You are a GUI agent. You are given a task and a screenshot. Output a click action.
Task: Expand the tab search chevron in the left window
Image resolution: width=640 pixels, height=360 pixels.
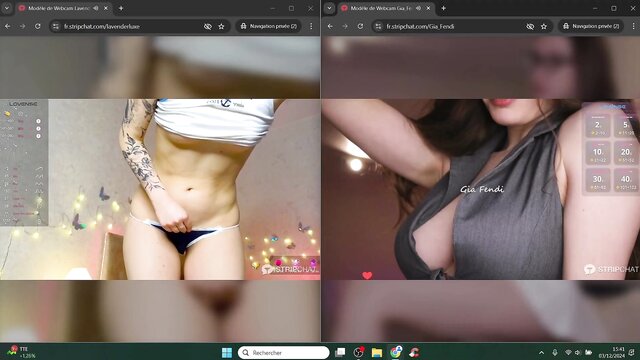pyautogui.click(x=7, y=8)
